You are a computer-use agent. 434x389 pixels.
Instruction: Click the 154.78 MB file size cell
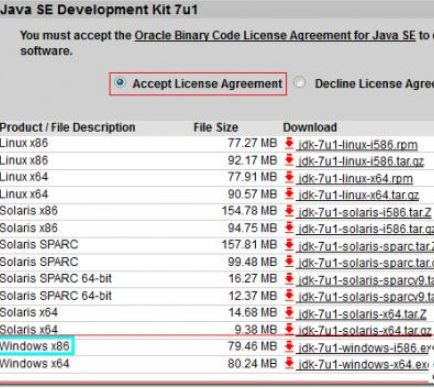pyautogui.click(x=249, y=211)
